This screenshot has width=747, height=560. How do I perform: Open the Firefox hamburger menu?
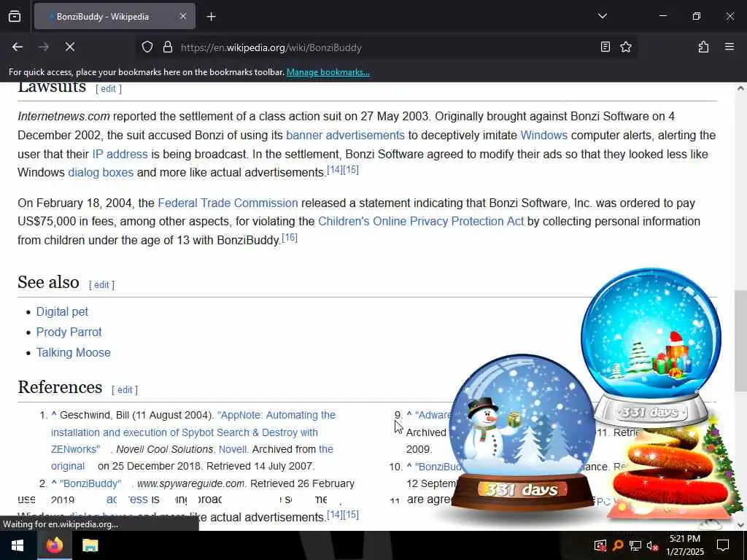tap(729, 47)
